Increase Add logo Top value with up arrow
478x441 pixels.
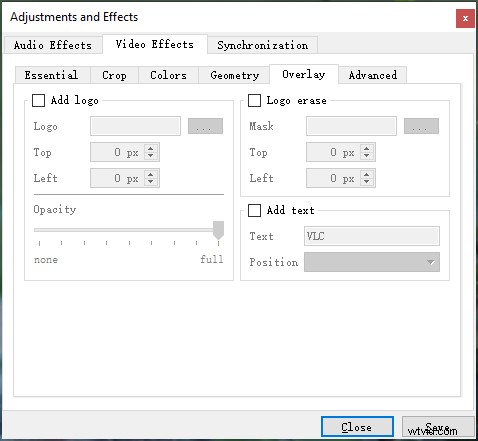(x=151, y=149)
